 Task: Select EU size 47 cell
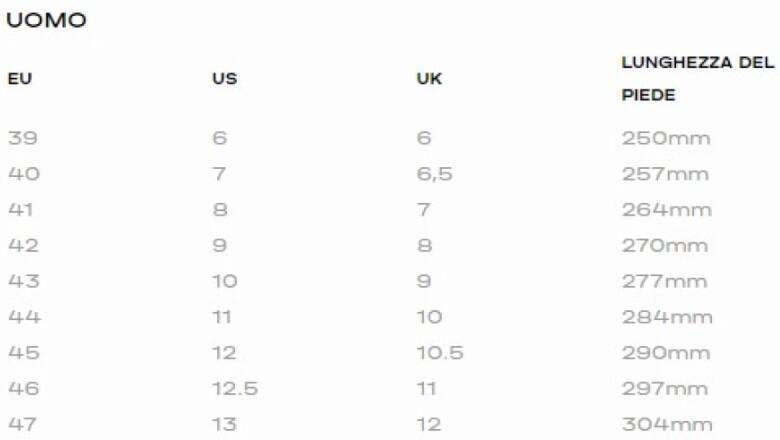click(22, 425)
